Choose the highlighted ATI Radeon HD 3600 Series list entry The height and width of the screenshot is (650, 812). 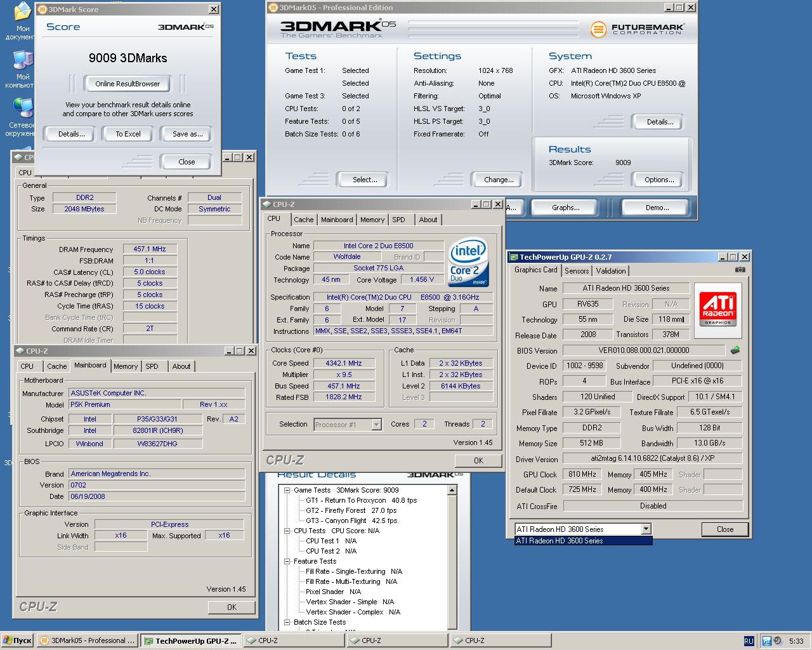pyautogui.click(x=583, y=541)
